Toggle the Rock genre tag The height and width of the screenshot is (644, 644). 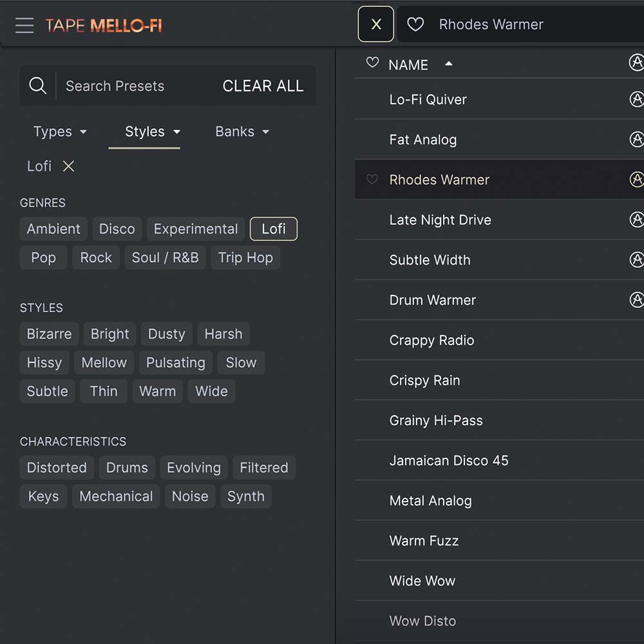96,258
